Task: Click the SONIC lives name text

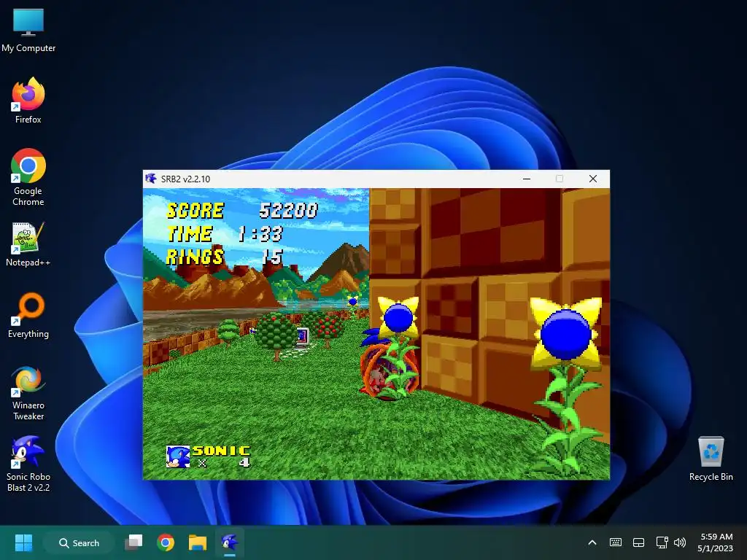Action: 222,451
